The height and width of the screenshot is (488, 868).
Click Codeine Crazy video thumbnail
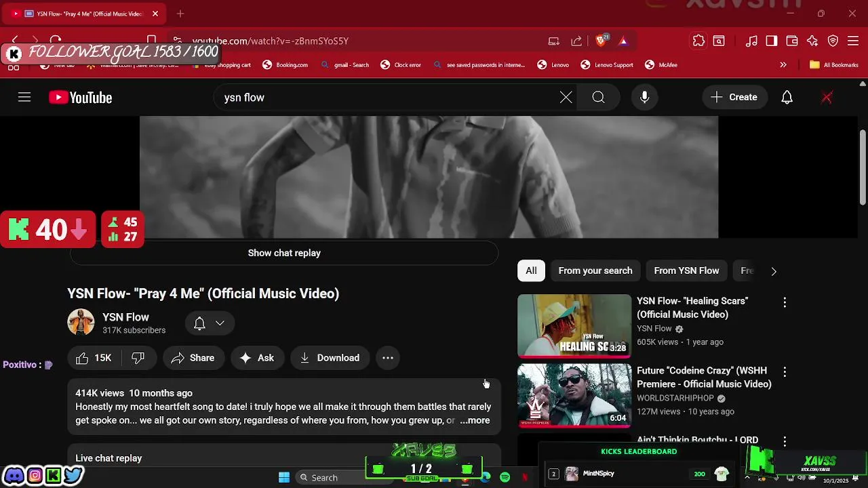tap(574, 395)
